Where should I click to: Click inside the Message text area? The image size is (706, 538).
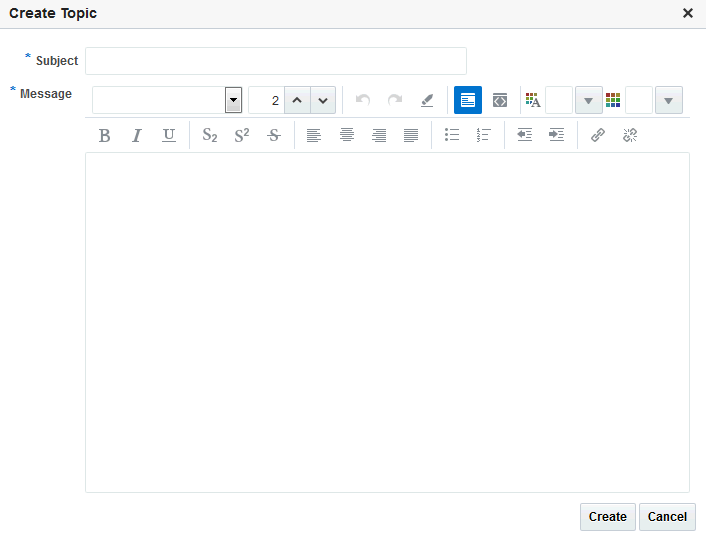point(387,322)
